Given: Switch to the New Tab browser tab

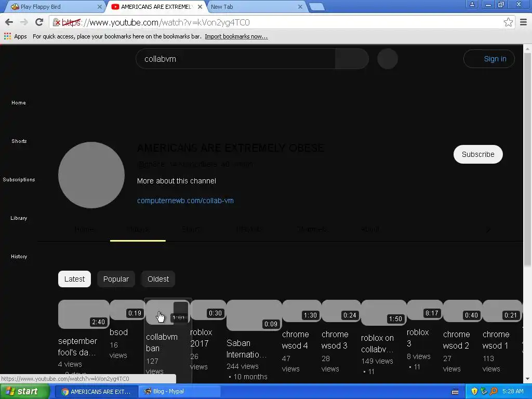Looking at the screenshot, I should (256, 7).
